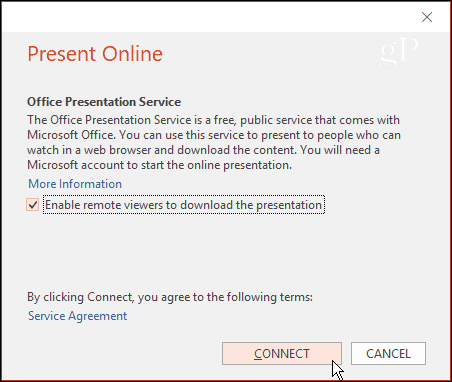
Task: Uncheck the checkmark box for remote downloads
Action: pos(33,205)
